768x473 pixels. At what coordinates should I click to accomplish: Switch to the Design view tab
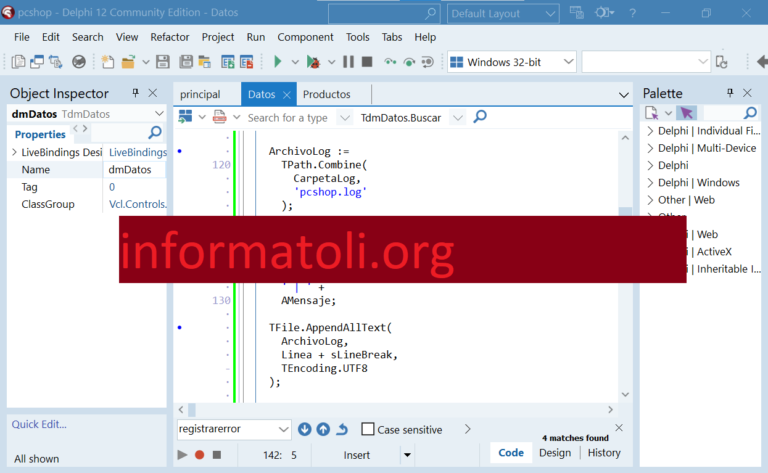point(555,453)
